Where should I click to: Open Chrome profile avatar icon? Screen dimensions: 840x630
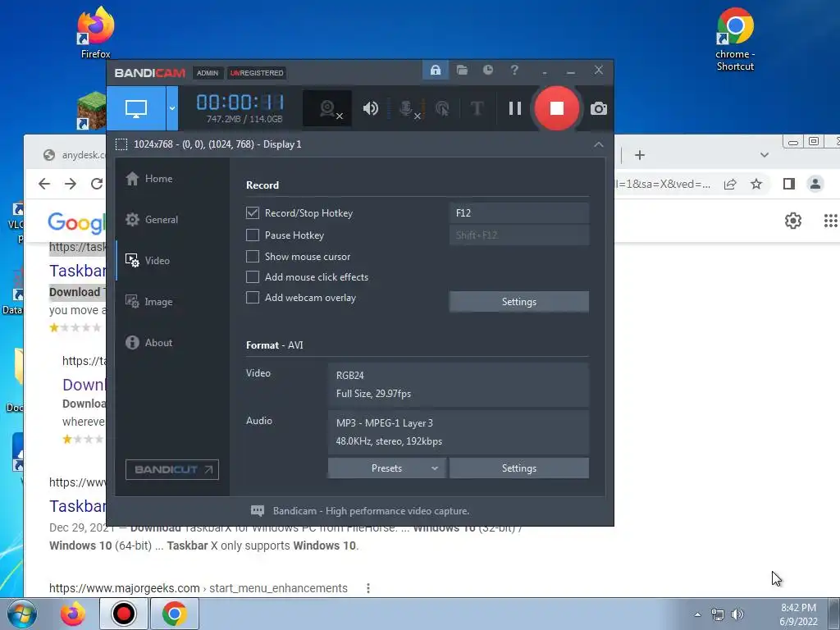point(815,185)
